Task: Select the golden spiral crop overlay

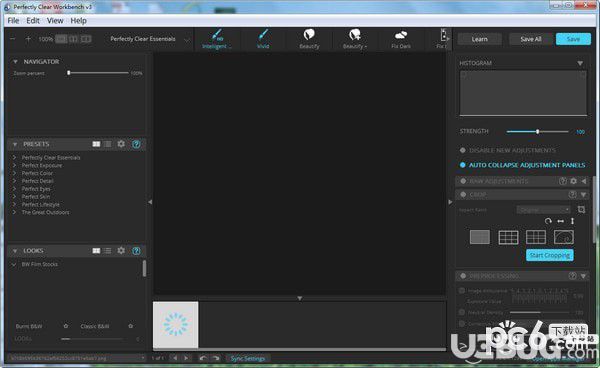Action: 564,237
